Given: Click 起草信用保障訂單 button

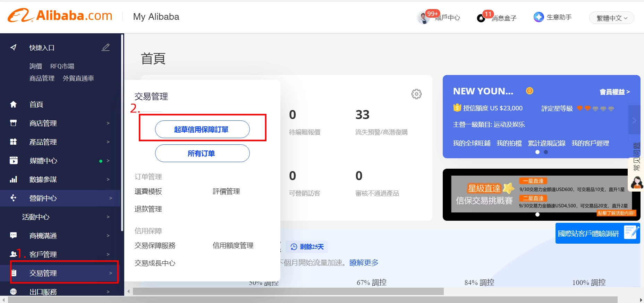Looking at the screenshot, I should pyautogui.click(x=202, y=129).
